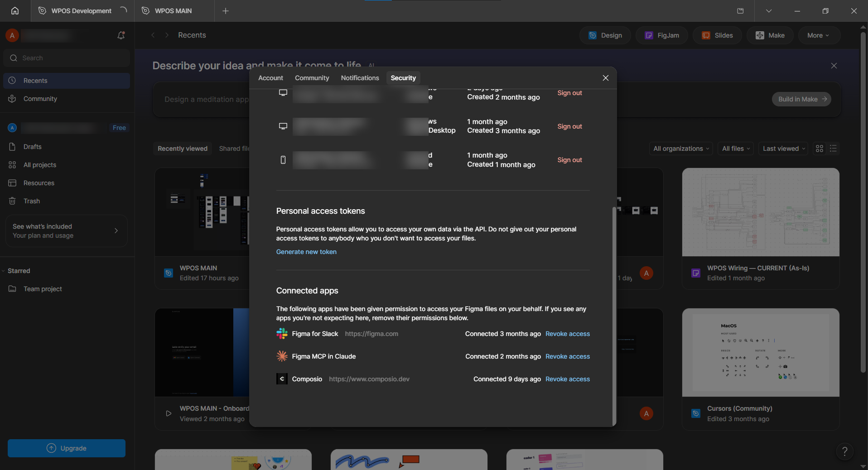Select the Recently viewed tab

(183, 149)
